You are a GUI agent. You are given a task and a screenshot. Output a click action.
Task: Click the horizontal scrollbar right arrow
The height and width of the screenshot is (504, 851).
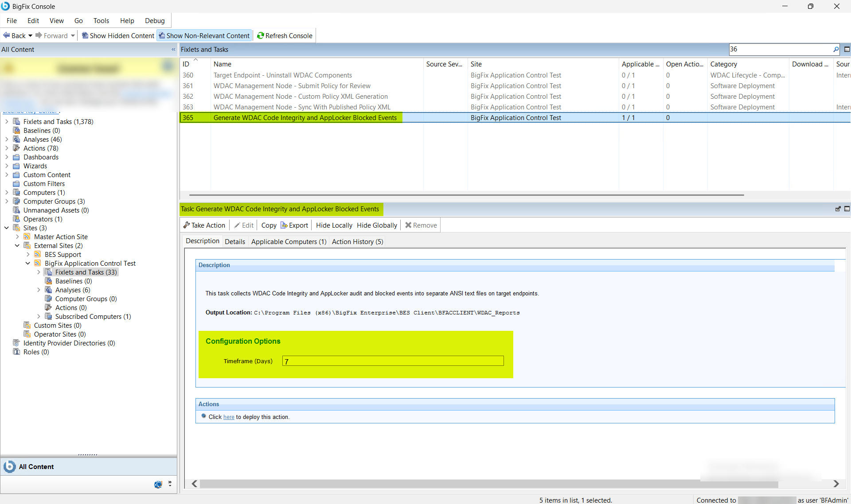(x=836, y=484)
